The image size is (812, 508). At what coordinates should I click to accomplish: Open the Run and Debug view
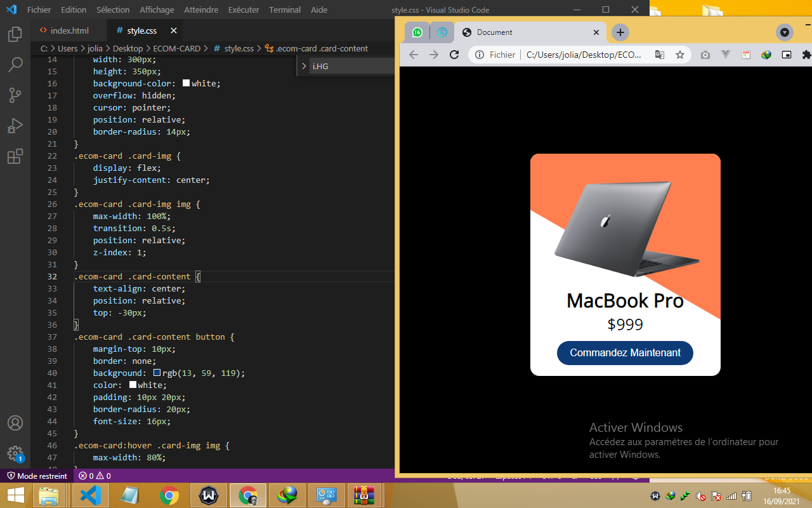15,125
